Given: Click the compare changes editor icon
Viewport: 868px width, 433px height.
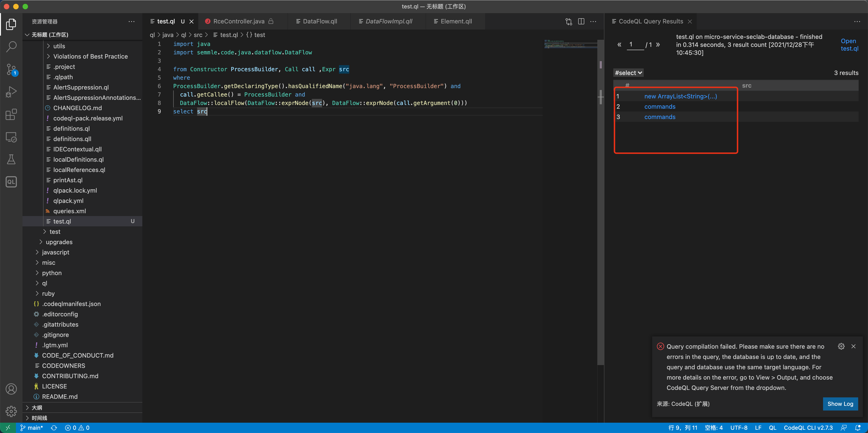Looking at the screenshot, I should (568, 22).
